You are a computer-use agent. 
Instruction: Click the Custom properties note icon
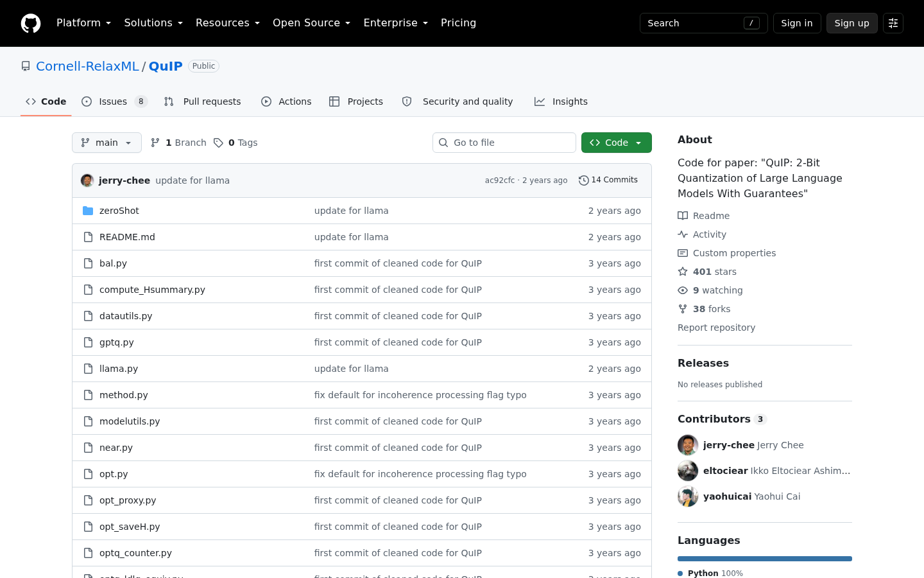pyautogui.click(x=683, y=253)
